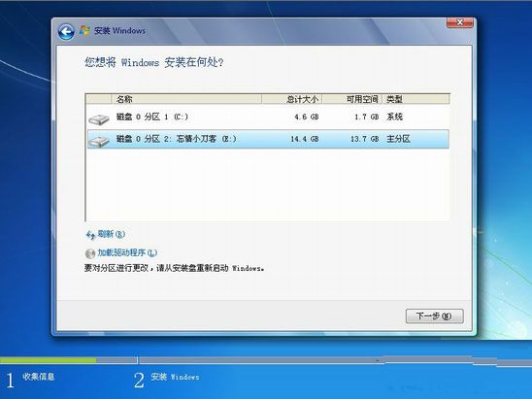Click the drive icon for partition 1 (C:)
This screenshot has height=399, width=532.
pyautogui.click(x=99, y=119)
